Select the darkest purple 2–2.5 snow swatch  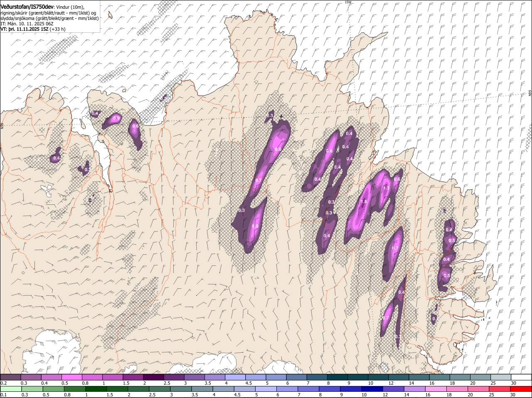(x=153, y=377)
